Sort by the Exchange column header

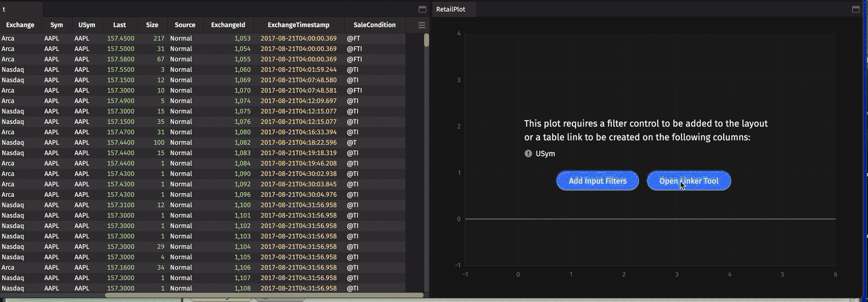coord(20,25)
